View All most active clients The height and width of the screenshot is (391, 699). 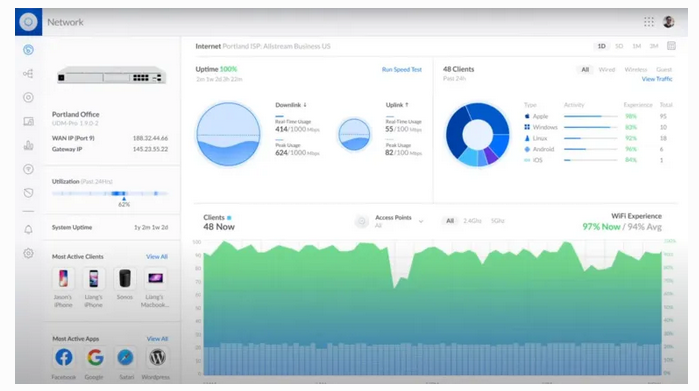[157, 257]
